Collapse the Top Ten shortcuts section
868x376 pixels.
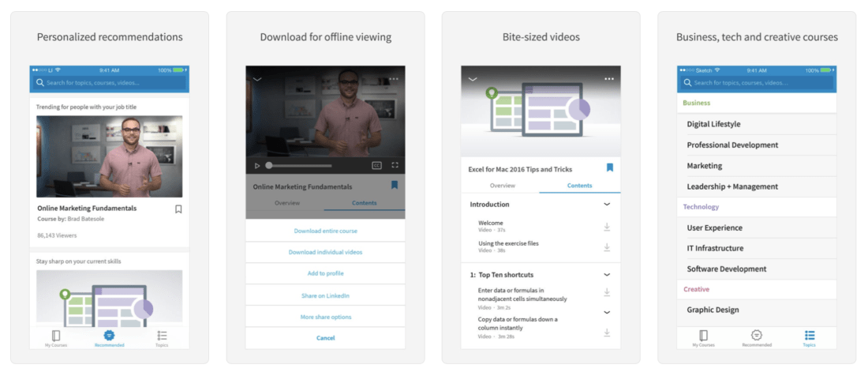(607, 275)
